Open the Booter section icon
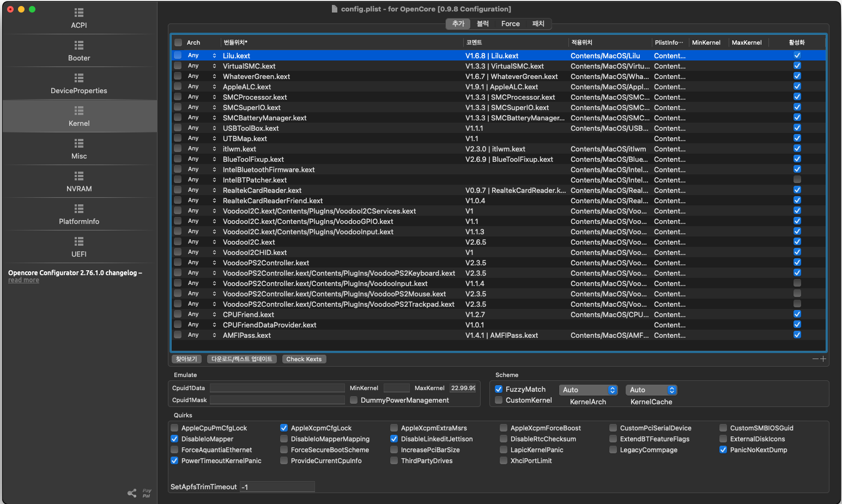The height and width of the screenshot is (504, 842). pos(79,45)
